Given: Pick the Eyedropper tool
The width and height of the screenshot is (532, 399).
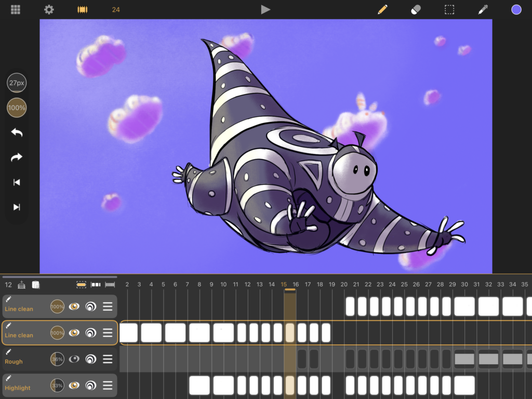Looking at the screenshot, I should [483, 9].
